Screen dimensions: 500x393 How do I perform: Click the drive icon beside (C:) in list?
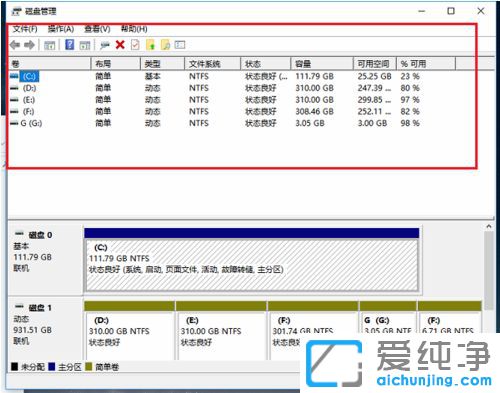point(14,76)
